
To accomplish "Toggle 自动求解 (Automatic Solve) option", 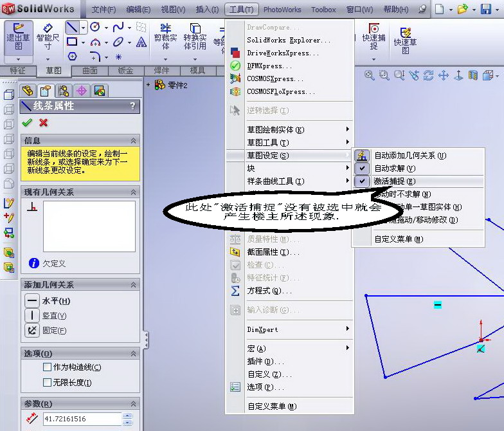I will [x=418, y=169].
